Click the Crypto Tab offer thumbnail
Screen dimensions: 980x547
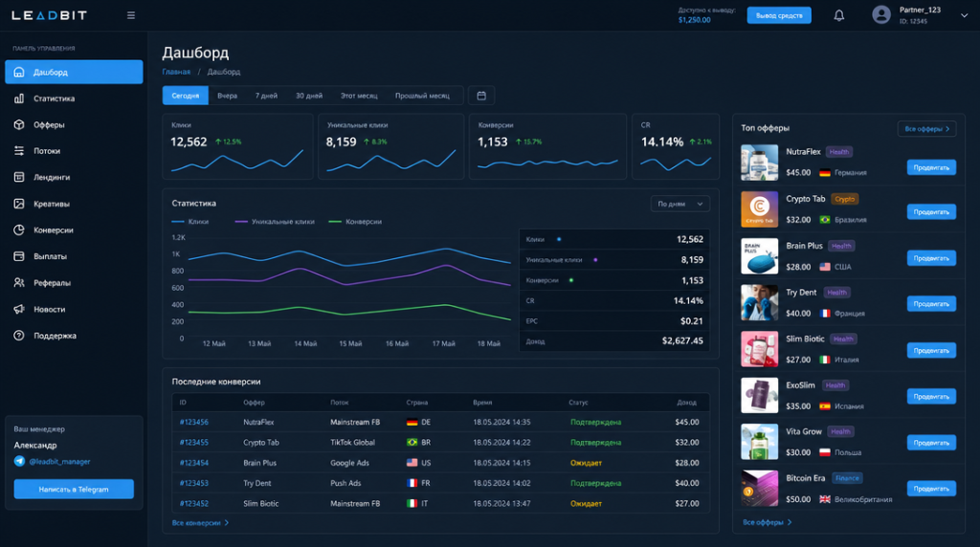point(759,209)
